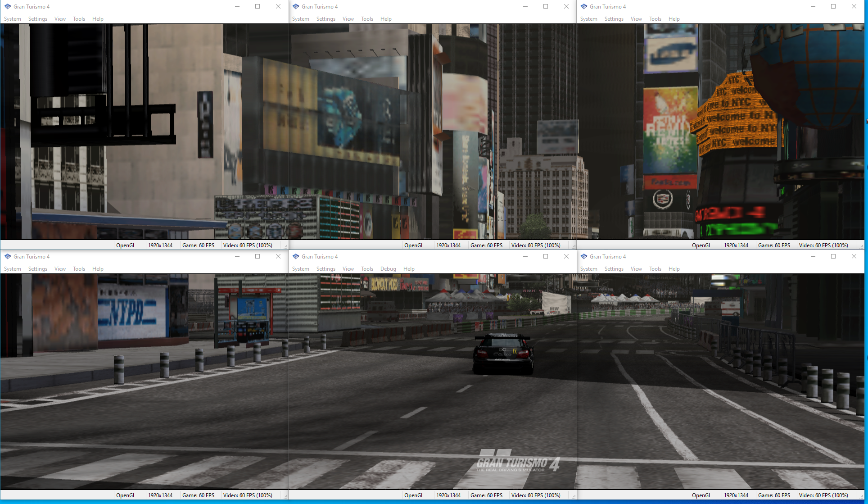Open Tools menu in top-right window
Image resolution: width=868 pixels, height=504 pixels.
pos(656,19)
